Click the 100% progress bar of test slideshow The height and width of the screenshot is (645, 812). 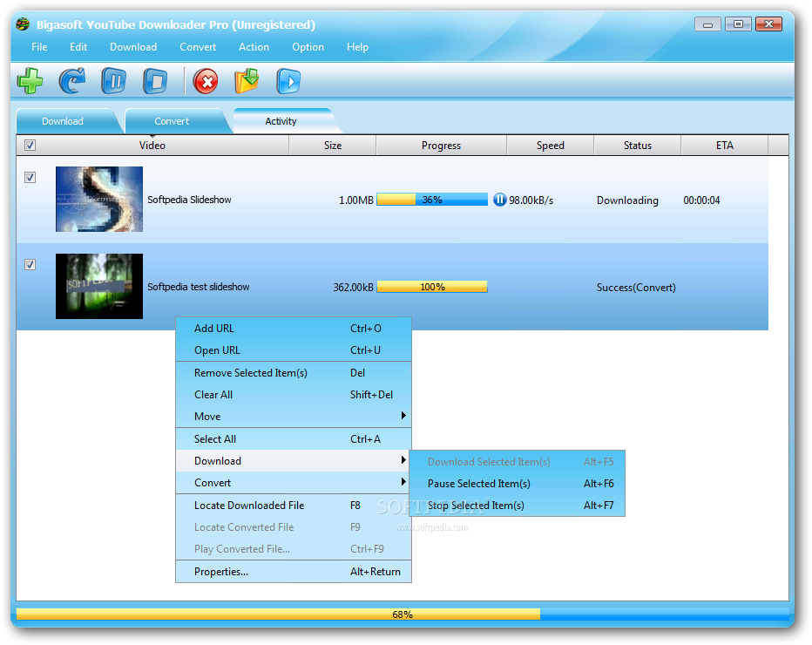tap(432, 287)
